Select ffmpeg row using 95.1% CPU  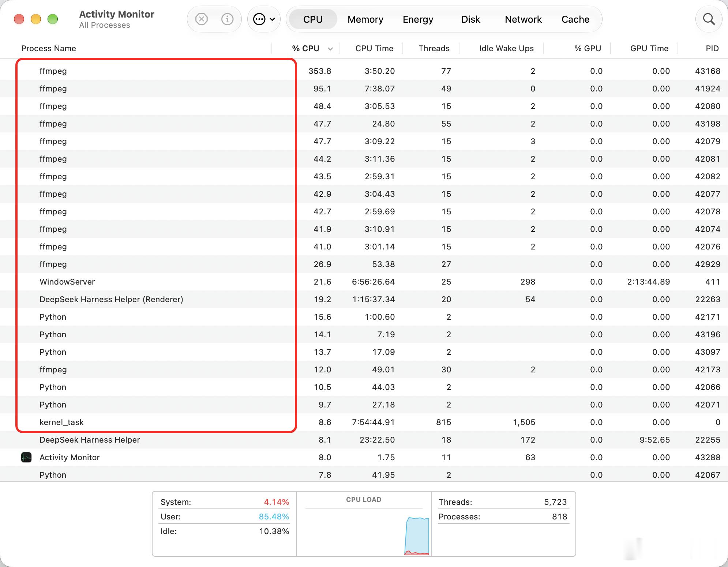point(364,89)
